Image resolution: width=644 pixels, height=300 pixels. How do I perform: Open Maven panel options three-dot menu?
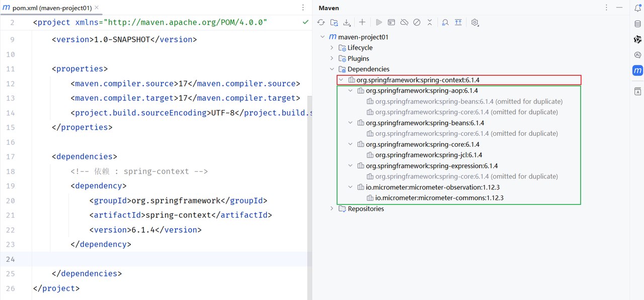[x=607, y=8]
